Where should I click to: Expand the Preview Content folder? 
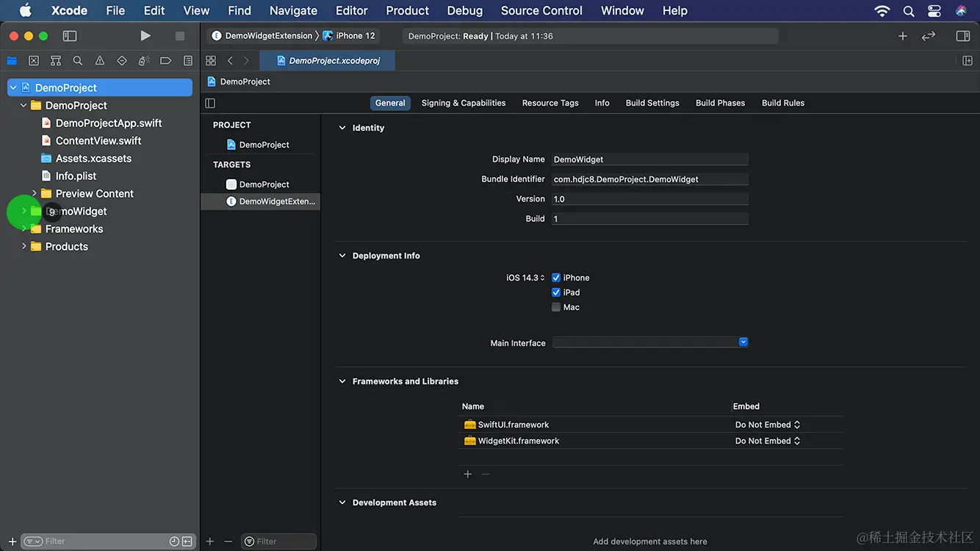(x=34, y=193)
